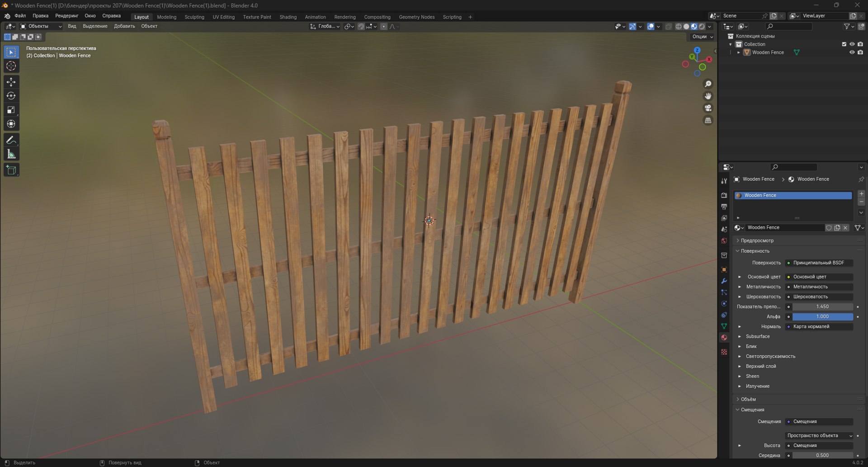Select the Transform tool
Image resolution: width=868 pixels, height=467 pixels.
[x=11, y=124]
